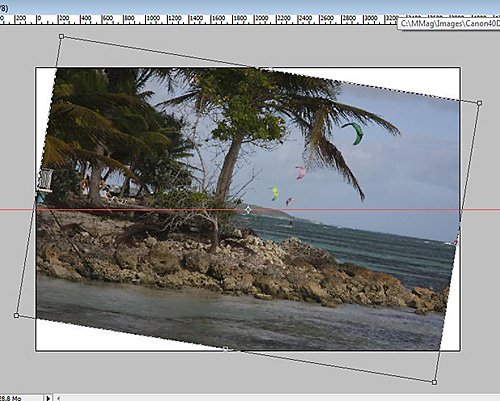Click the horizontal scrollbar left arrow

pyautogui.click(x=59, y=398)
